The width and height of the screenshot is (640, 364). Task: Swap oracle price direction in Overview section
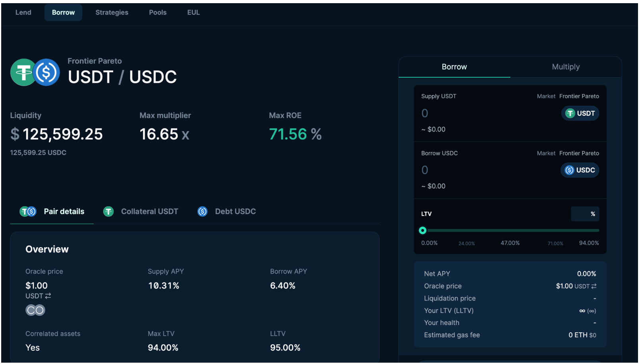tap(48, 296)
